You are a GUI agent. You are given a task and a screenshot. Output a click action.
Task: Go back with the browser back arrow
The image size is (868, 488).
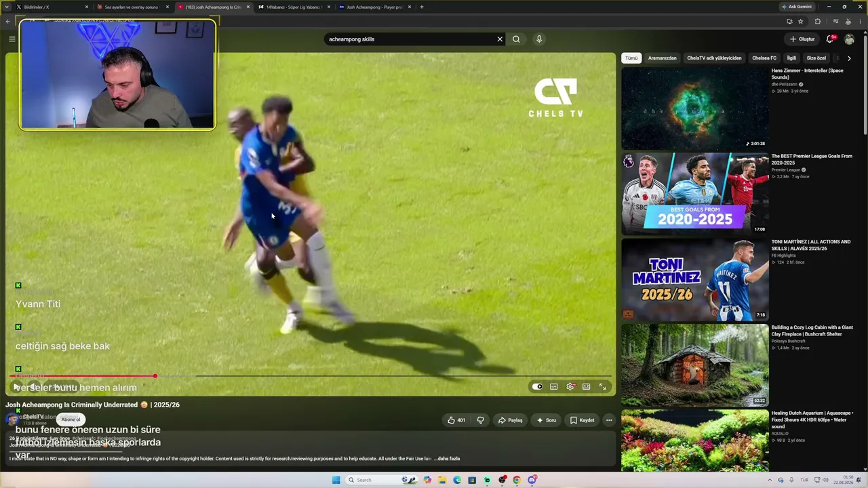pyautogui.click(x=8, y=21)
